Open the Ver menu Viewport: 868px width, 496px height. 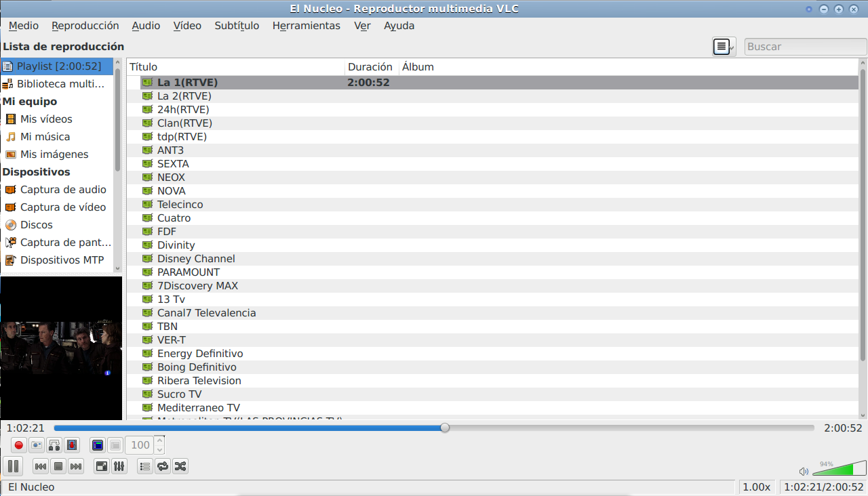click(362, 26)
